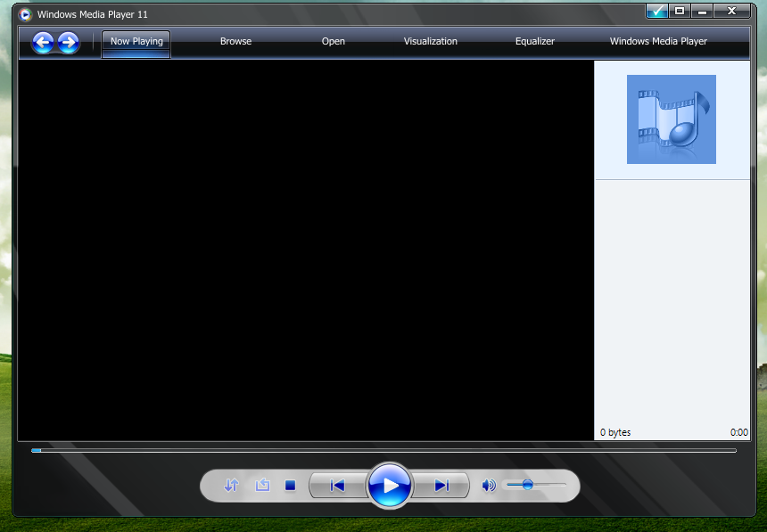Click the volume slider handle

(x=527, y=485)
